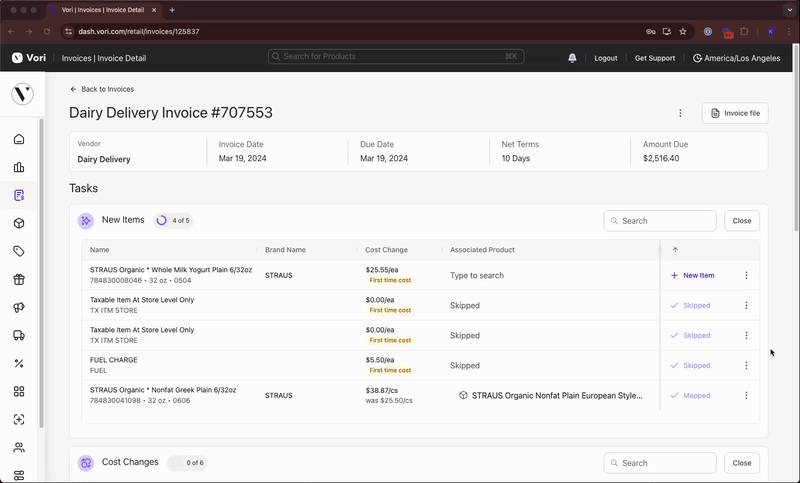Focus the Cost Changes search box
Viewport: 800px width, 483px height.
pos(660,463)
